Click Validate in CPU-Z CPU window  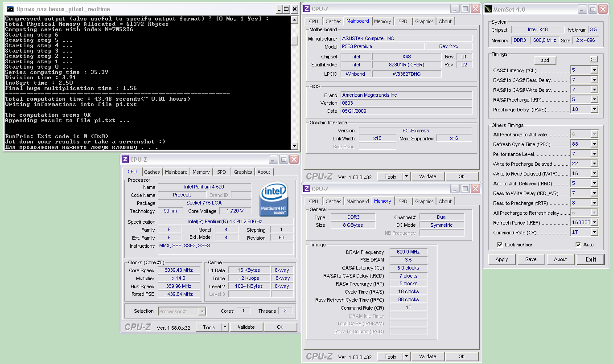coord(246,327)
